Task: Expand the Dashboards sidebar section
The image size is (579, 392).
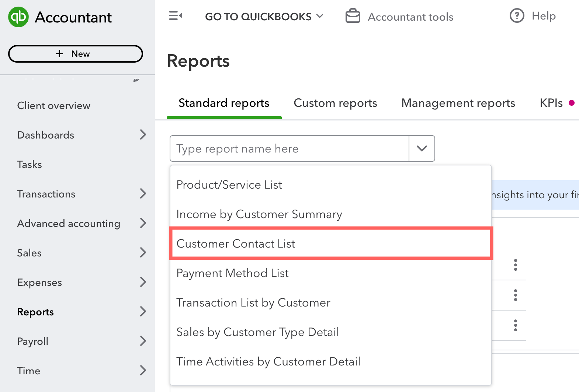Action: 143,135
